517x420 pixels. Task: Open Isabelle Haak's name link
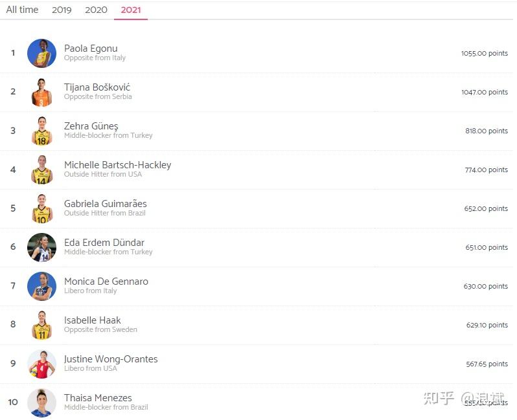(x=93, y=320)
